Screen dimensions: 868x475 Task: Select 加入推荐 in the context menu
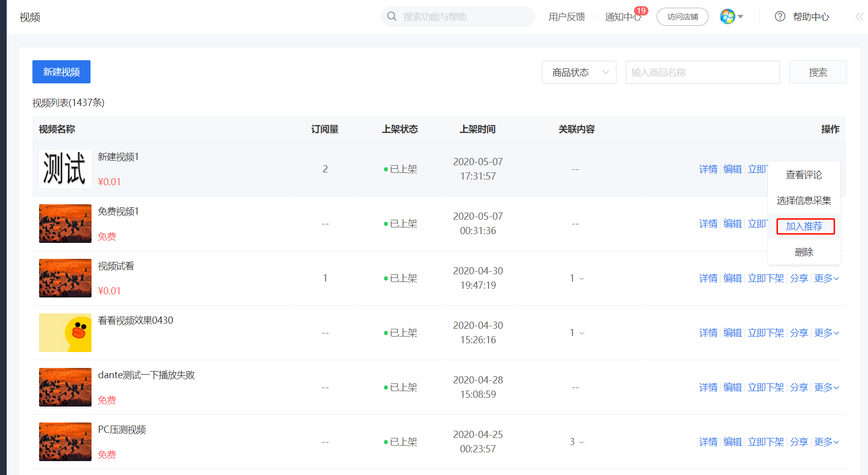804,226
